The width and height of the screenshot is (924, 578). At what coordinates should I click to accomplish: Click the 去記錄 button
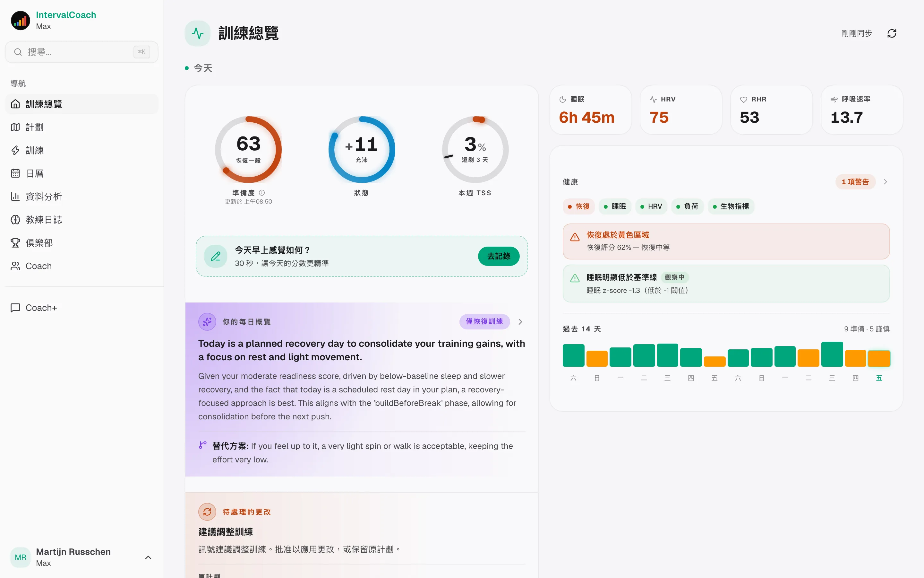pyautogui.click(x=499, y=256)
